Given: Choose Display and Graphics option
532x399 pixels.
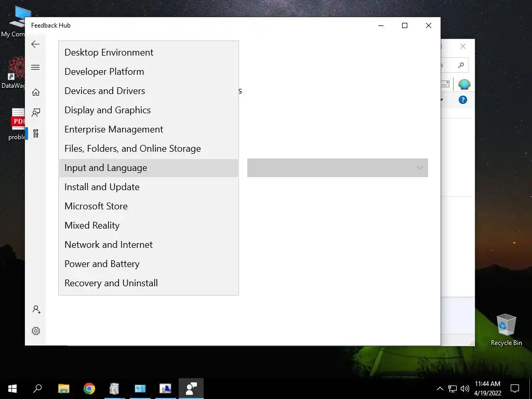Looking at the screenshot, I should (149, 110).
